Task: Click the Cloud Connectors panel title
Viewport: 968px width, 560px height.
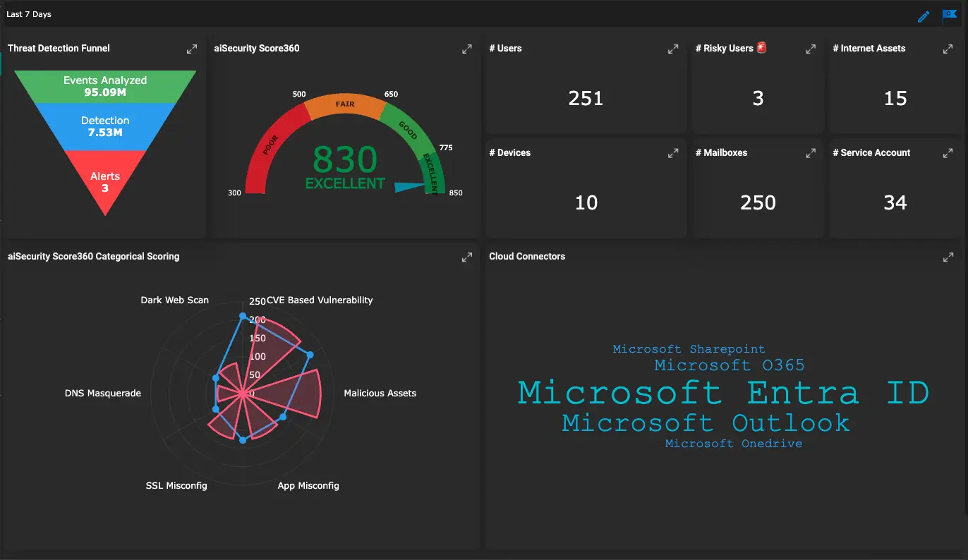Action: (527, 257)
